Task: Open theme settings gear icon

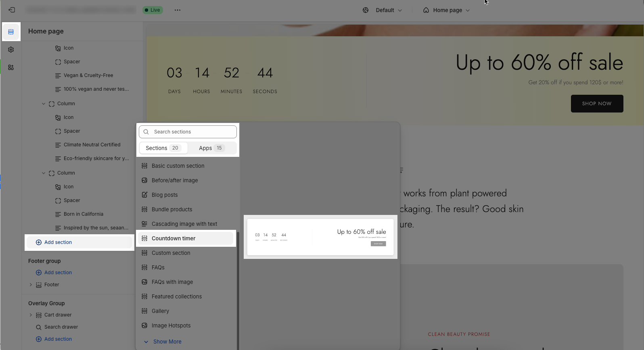Action: click(11, 50)
